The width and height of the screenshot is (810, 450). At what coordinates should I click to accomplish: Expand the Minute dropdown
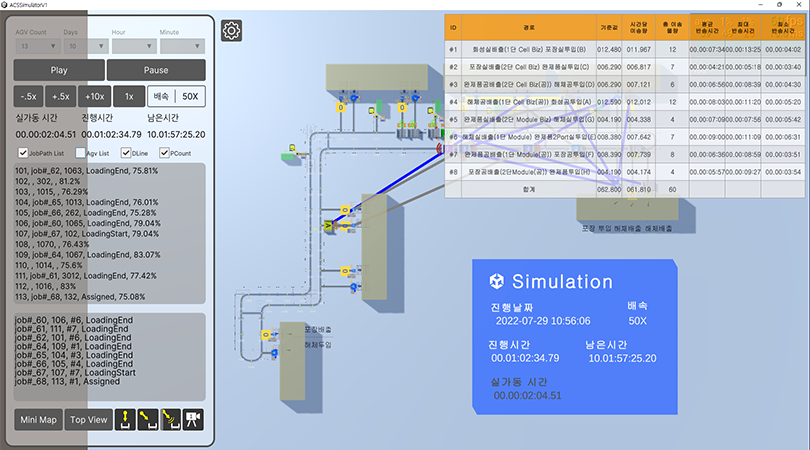tap(181, 45)
